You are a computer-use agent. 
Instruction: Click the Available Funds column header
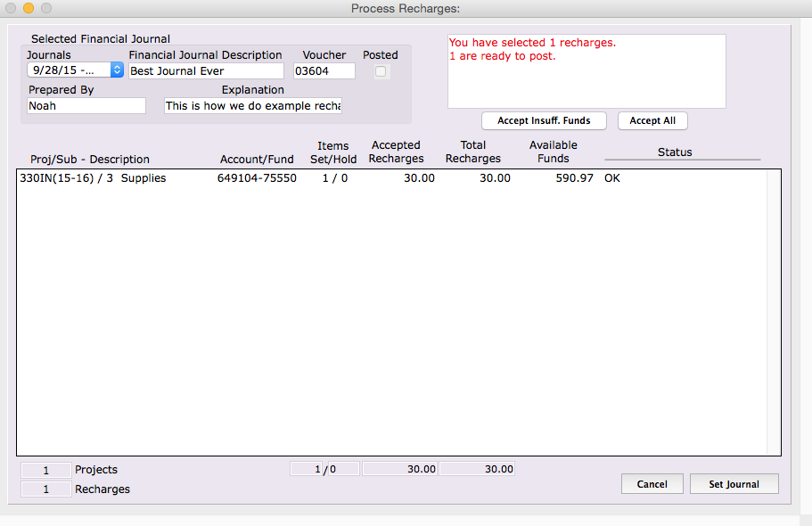554,152
